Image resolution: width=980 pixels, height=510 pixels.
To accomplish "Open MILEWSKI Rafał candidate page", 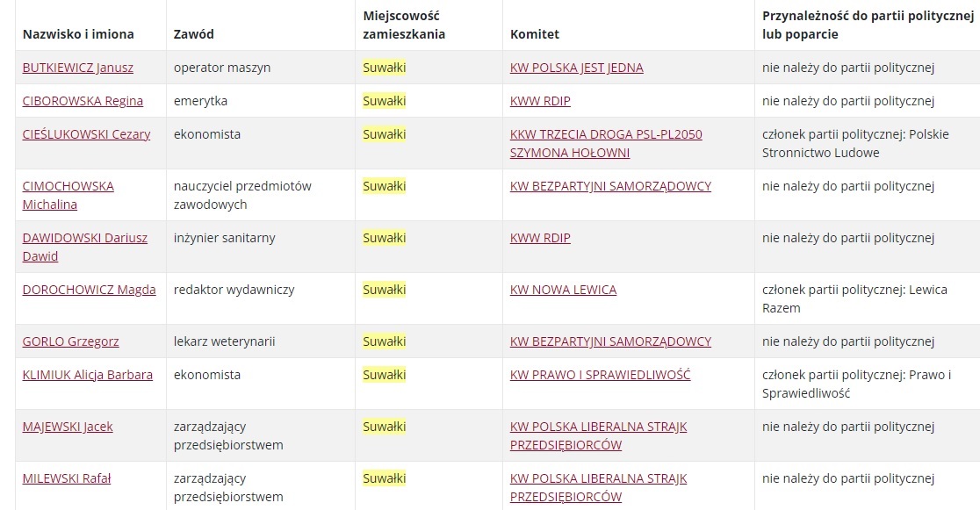I will (66, 478).
